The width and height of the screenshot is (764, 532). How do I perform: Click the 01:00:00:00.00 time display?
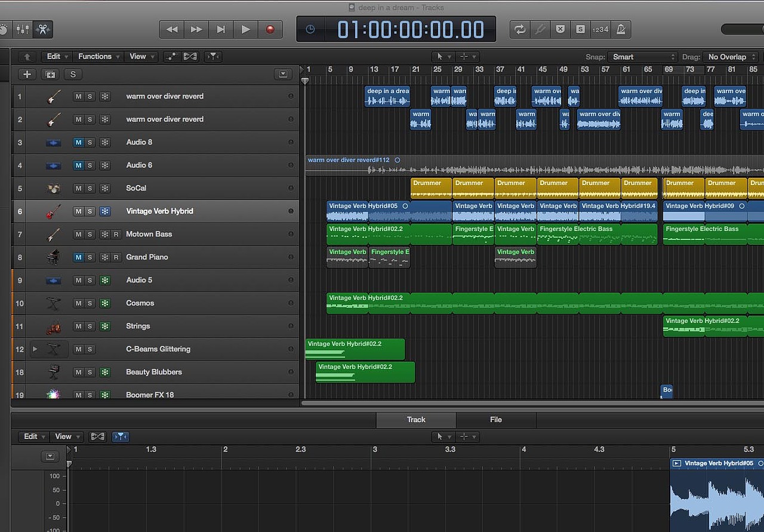(411, 29)
